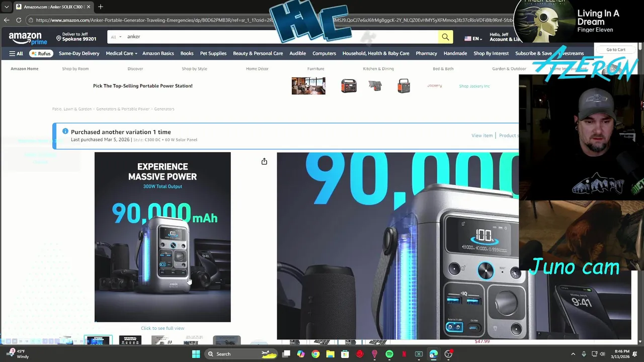Open Pharmacy in the nav bar
This screenshot has height=362, width=644.
click(426, 53)
